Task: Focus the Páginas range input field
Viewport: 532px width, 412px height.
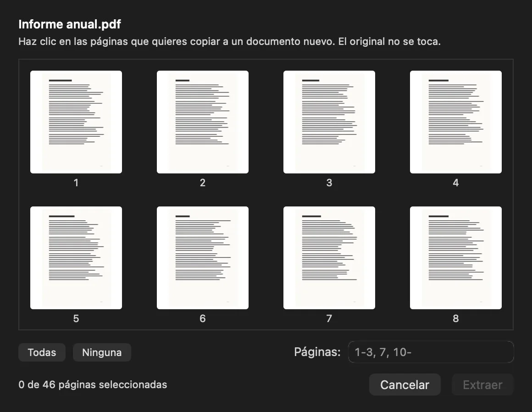Action: click(431, 352)
